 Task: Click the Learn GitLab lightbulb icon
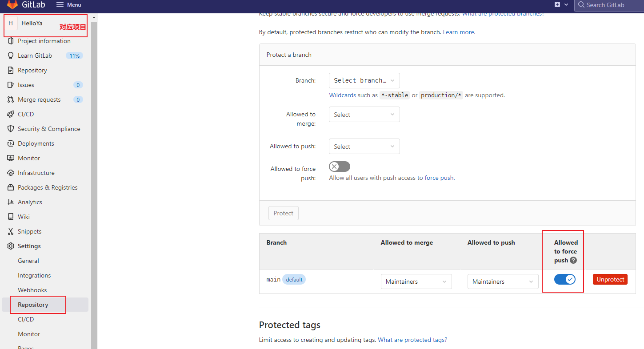(x=11, y=56)
